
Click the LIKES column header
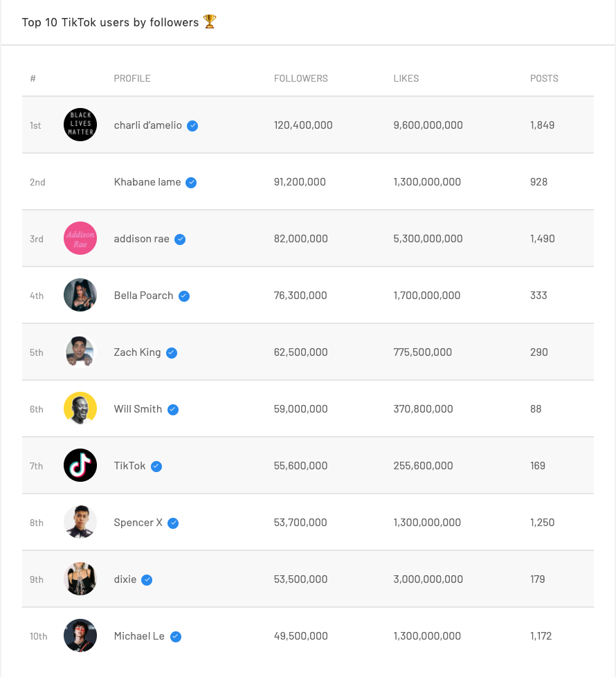pyautogui.click(x=406, y=79)
